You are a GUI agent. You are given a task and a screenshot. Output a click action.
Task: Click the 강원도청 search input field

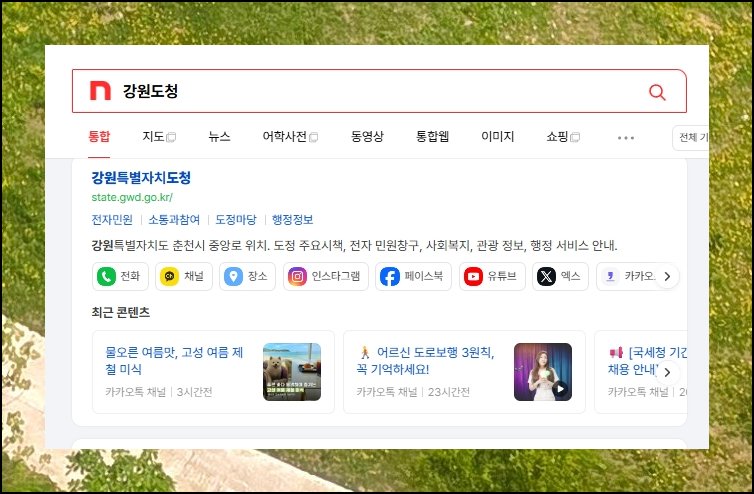379,91
